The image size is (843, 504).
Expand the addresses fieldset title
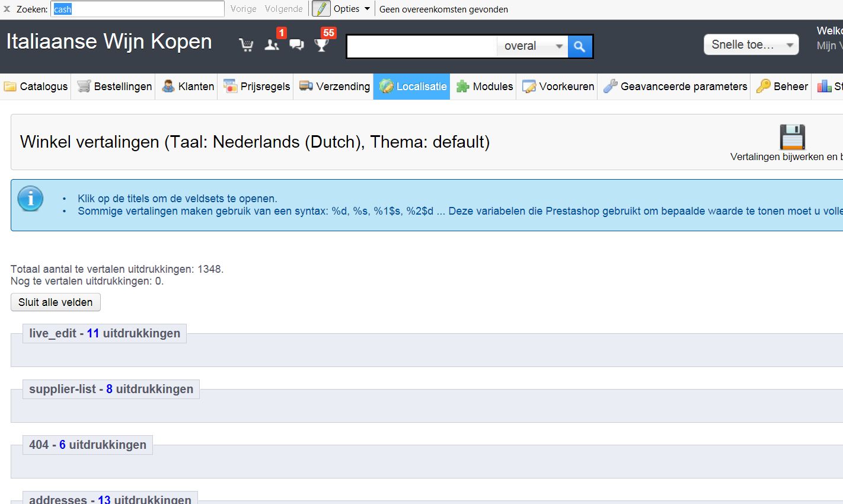pos(110,499)
